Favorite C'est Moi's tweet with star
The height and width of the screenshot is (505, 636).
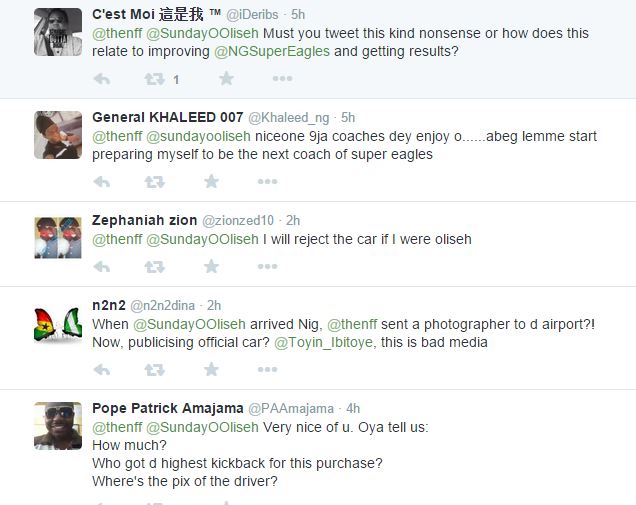(226, 79)
